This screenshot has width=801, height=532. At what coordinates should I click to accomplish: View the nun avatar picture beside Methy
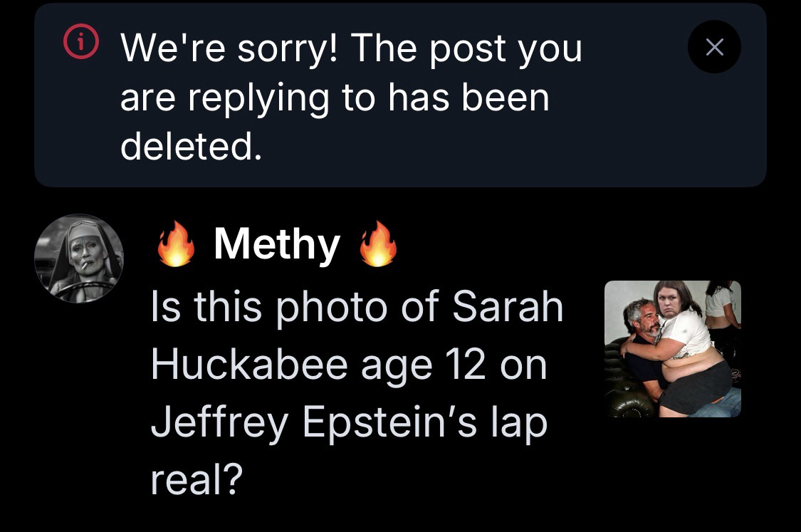[x=79, y=259]
